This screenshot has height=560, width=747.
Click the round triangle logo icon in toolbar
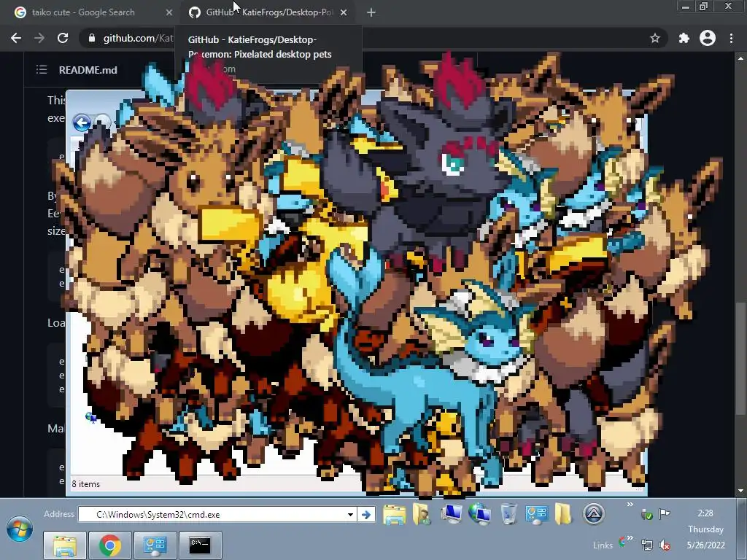click(x=593, y=514)
